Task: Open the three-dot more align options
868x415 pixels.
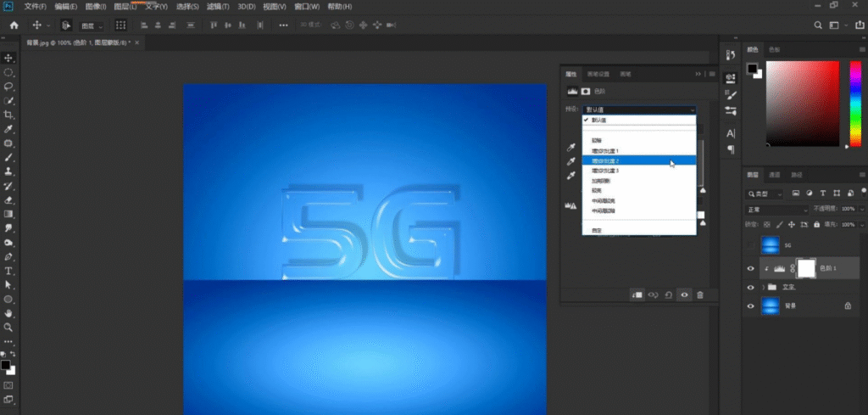Action: [x=283, y=25]
